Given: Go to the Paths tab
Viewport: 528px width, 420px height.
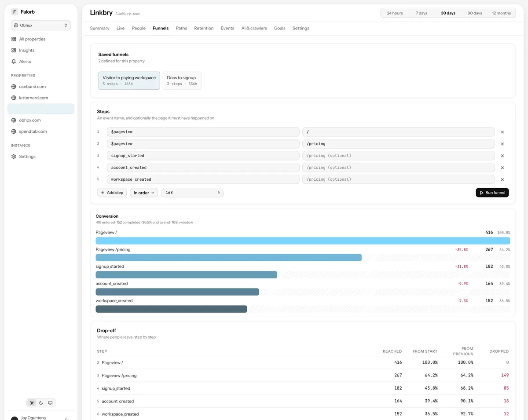Looking at the screenshot, I should coord(181,28).
